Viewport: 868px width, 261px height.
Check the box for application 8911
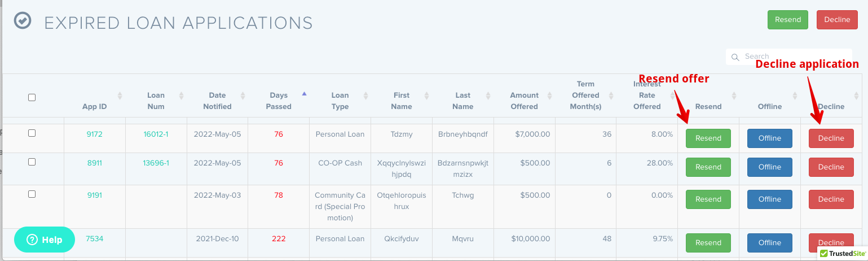pyautogui.click(x=32, y=162)
